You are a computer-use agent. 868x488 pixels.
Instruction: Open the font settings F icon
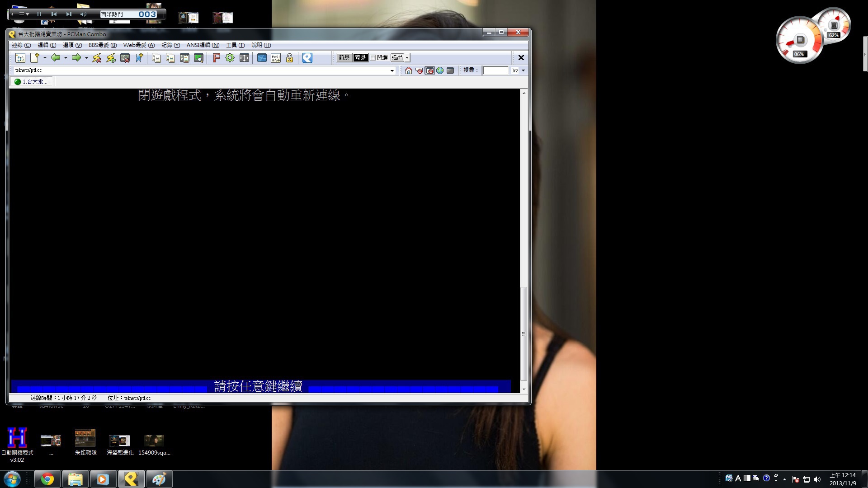pos(216,58)
